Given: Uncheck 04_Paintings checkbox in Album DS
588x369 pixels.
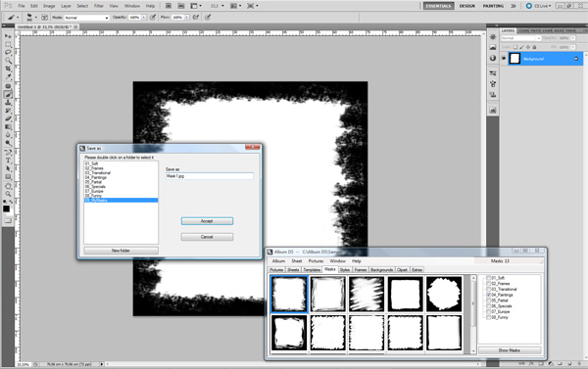Looking at the screenshot, I should pyautogui.click(x=489, y=295).
